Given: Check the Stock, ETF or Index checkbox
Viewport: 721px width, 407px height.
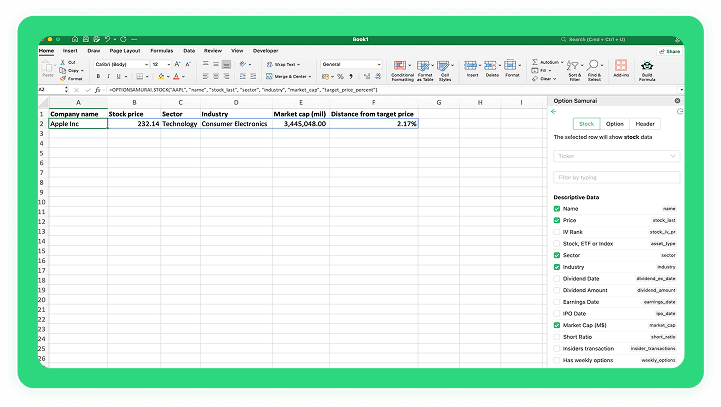Looking at the screenshot, I should pos(557,244).
